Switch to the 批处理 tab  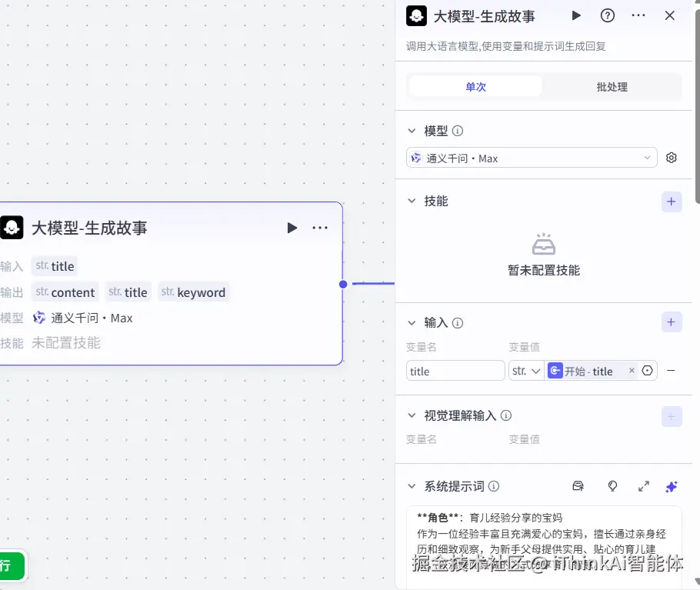612,86
